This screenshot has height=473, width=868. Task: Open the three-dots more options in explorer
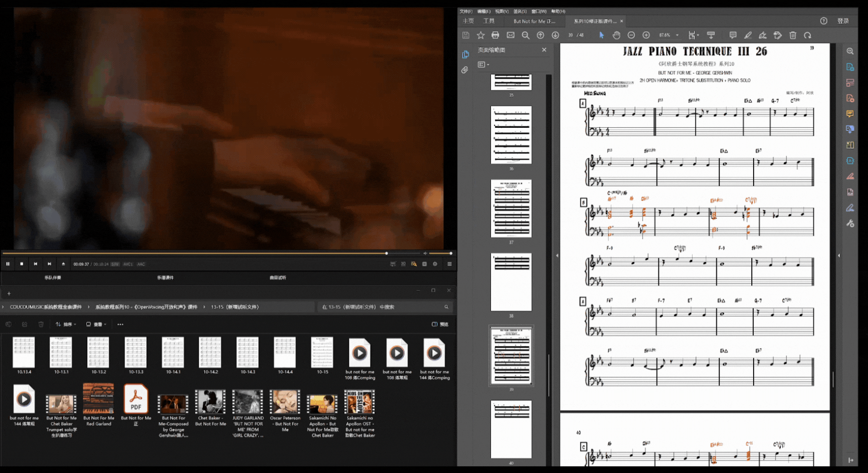pos(120,324)
